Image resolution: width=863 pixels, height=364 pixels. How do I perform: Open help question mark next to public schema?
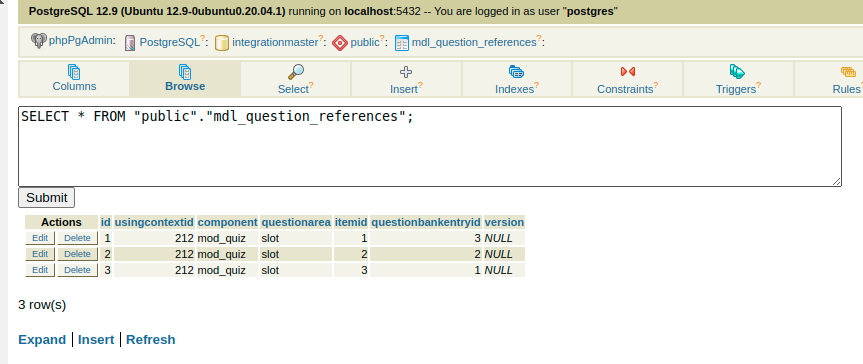coord(382,39)
